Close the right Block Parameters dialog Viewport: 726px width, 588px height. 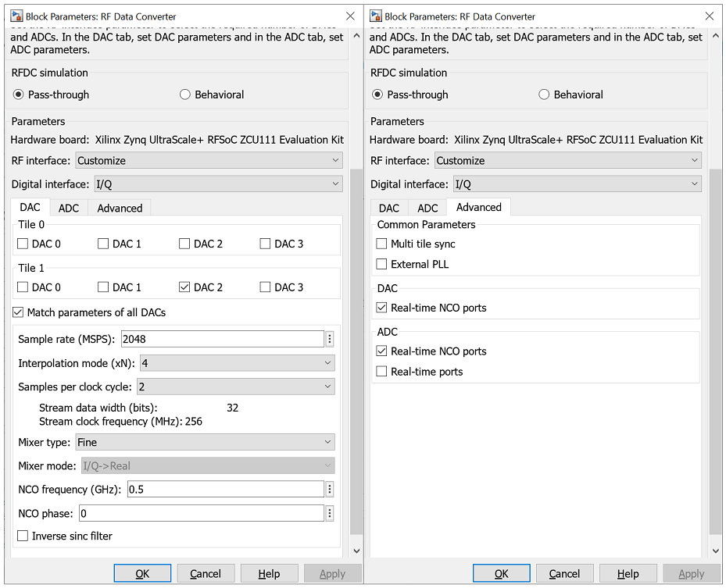point(710,16)
